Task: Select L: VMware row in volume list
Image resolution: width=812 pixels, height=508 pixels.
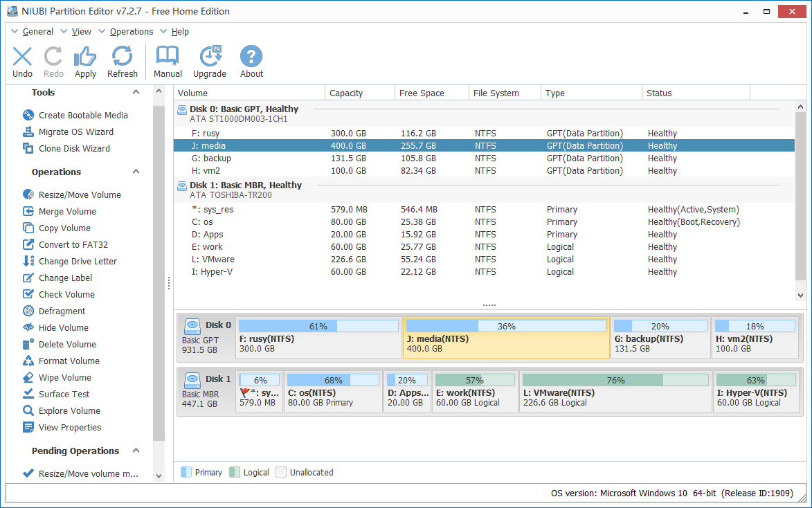Action: [213, 260]
